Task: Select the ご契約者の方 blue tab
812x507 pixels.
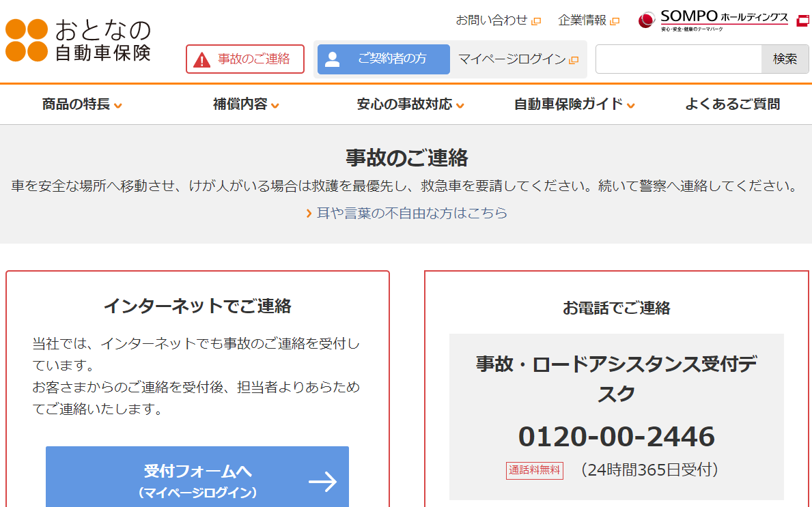Action: pyautogui.click(x=384, y=59)
